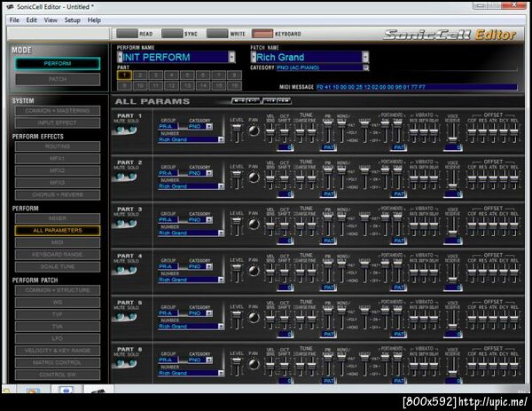Open the MATRIX CONTROL page
This screenshot has height=411, width=532.
click(x=58, y=362)
